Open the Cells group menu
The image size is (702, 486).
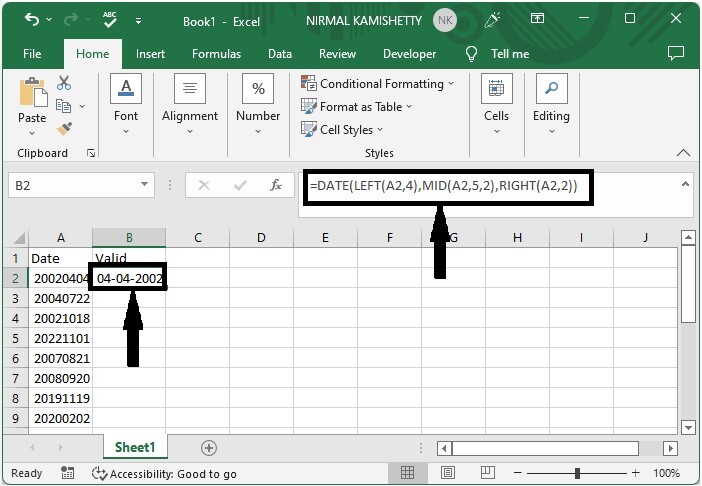(497, 104)
